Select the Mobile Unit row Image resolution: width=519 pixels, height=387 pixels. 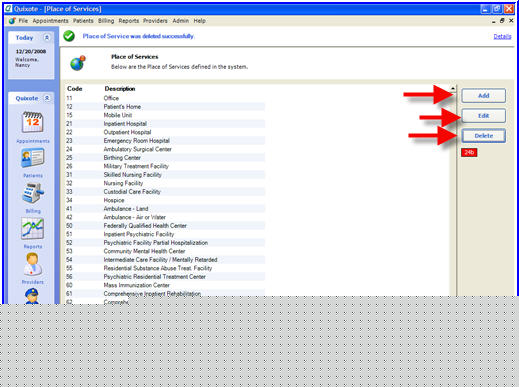165,115
